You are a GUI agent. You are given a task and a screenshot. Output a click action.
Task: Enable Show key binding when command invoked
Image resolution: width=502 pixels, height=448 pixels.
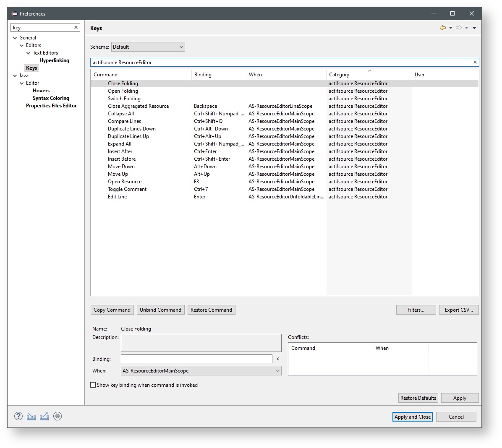point(93,385)
